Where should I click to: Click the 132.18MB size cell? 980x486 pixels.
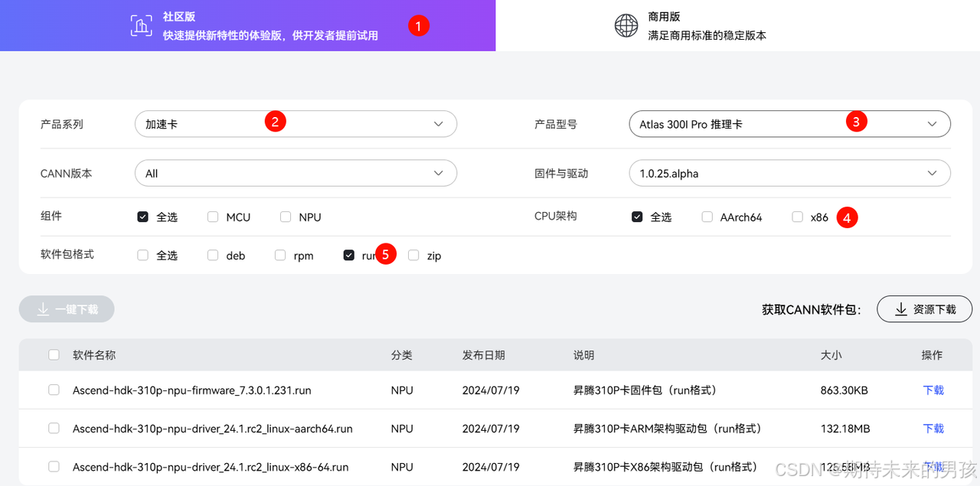pos(845,429)
